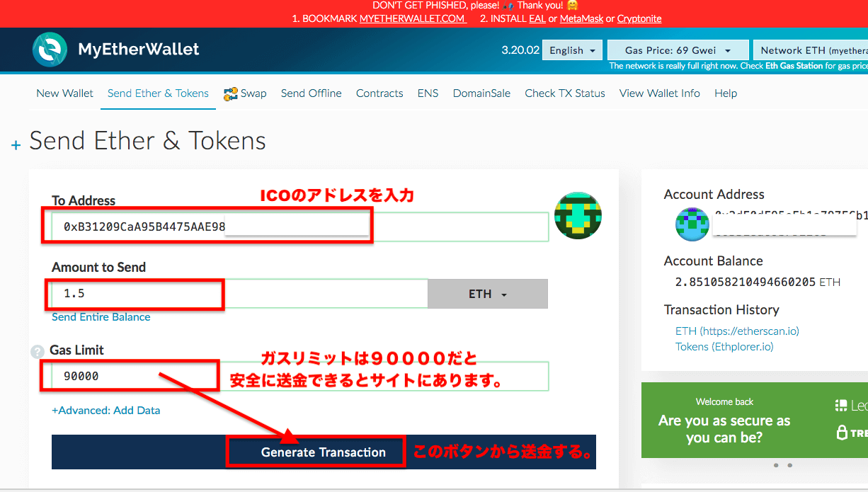Click the To Address input field
Screen dimensions: 868x492
(300, 227)
